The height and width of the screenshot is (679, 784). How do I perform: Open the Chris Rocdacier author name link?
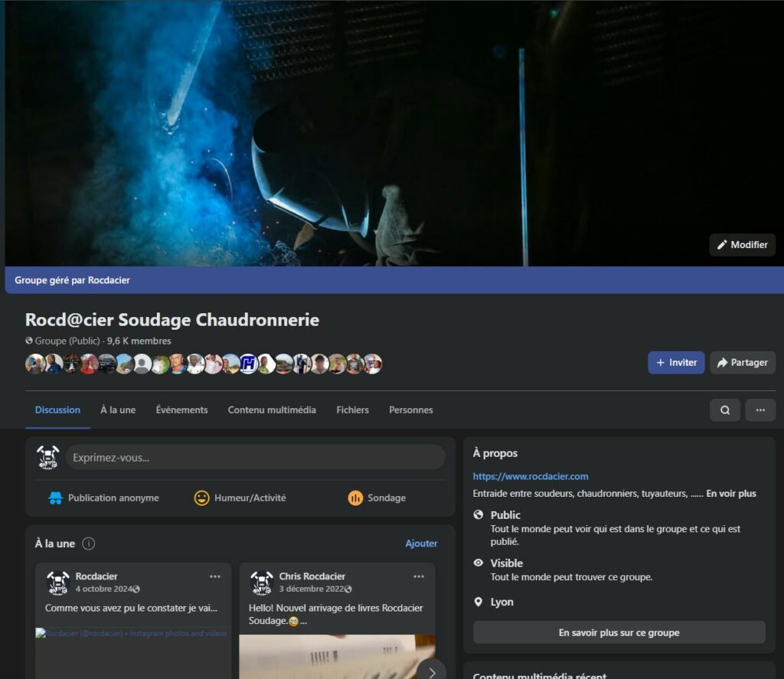click(x=312, y=576)
